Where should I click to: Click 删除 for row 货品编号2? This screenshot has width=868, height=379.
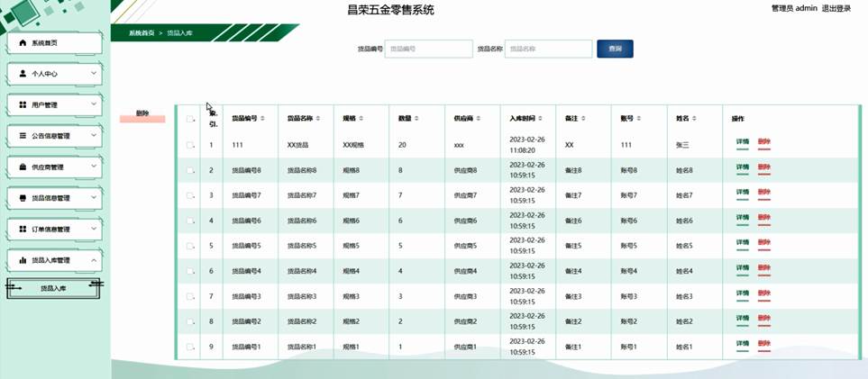pos(764,319)
